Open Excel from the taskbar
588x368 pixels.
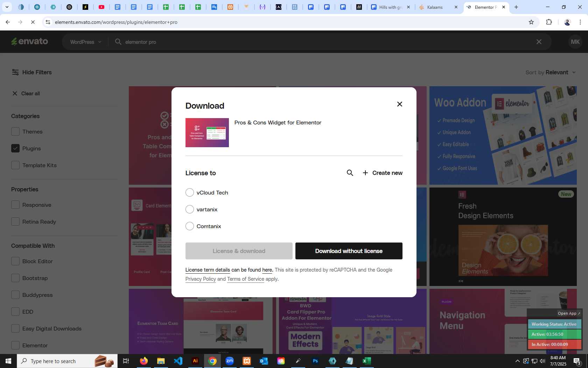(x=366, y=361)
